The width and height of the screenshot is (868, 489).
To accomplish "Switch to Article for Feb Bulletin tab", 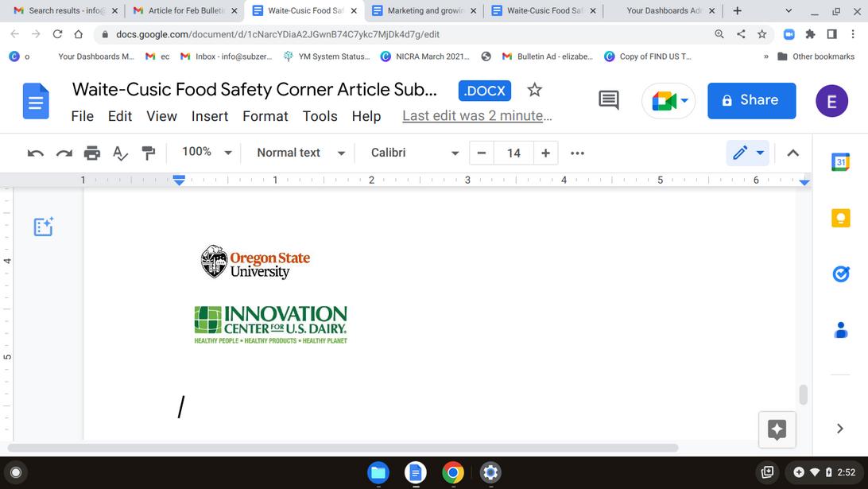I will point(184,10).
